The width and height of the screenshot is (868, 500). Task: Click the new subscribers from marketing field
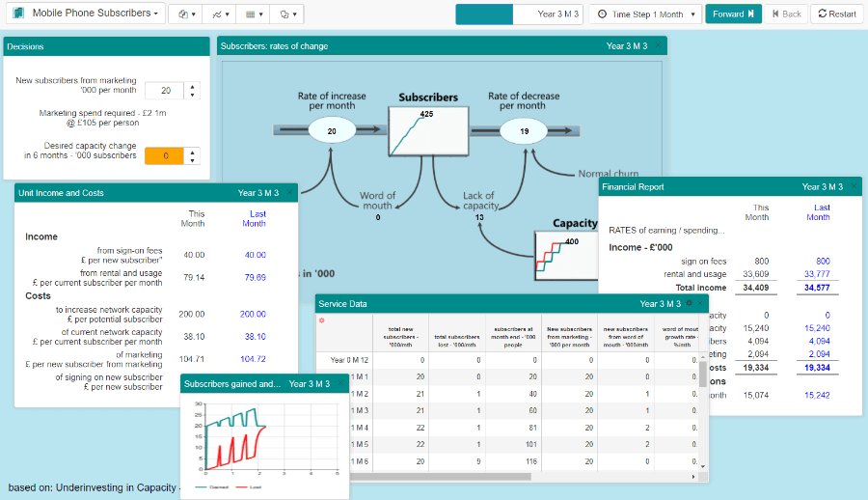(x=164, y=91)
